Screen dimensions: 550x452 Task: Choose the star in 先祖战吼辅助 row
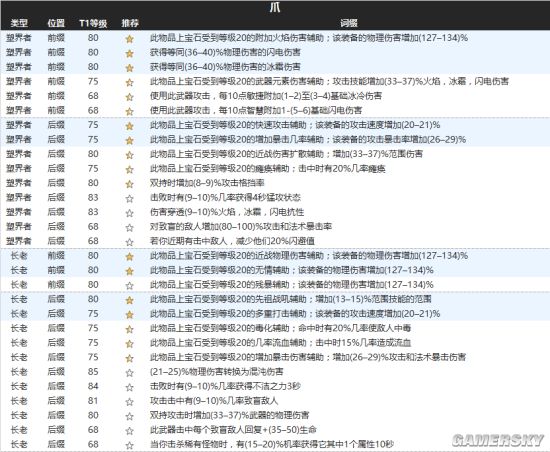129,300
